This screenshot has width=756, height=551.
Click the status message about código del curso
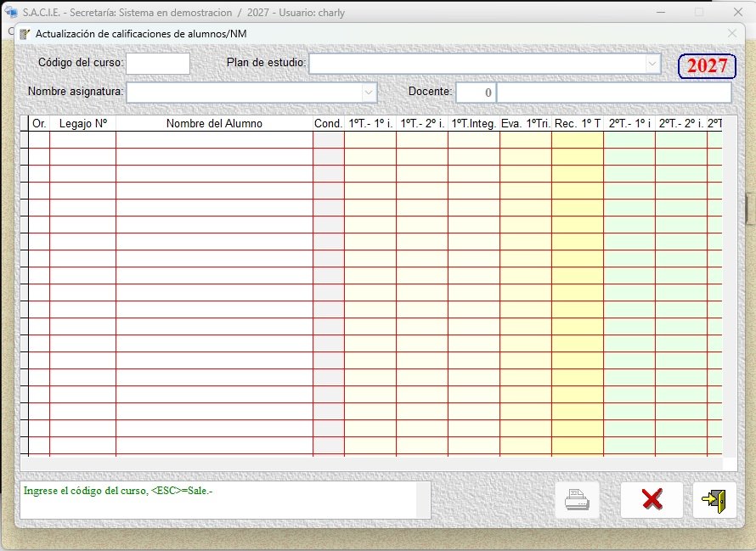click(118, 491)
